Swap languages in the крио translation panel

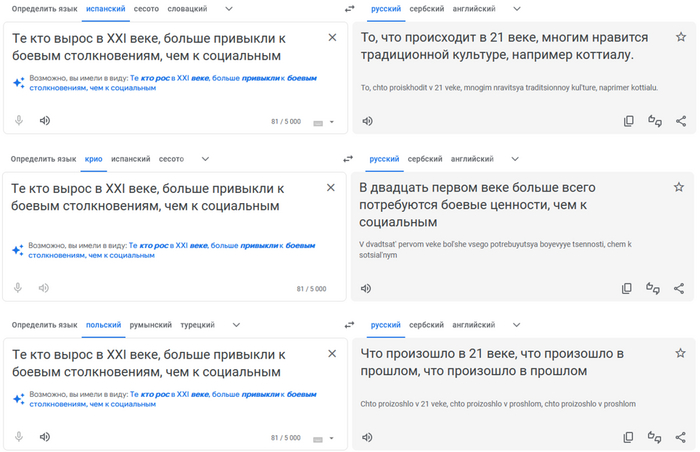pyautogui.click(x=348, y=158)
